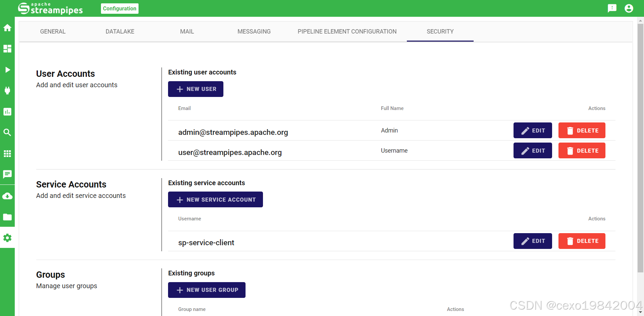Switch to the MESSAGING tab
Viewport: 644px width, 316px height.
[x=254, y=31]
